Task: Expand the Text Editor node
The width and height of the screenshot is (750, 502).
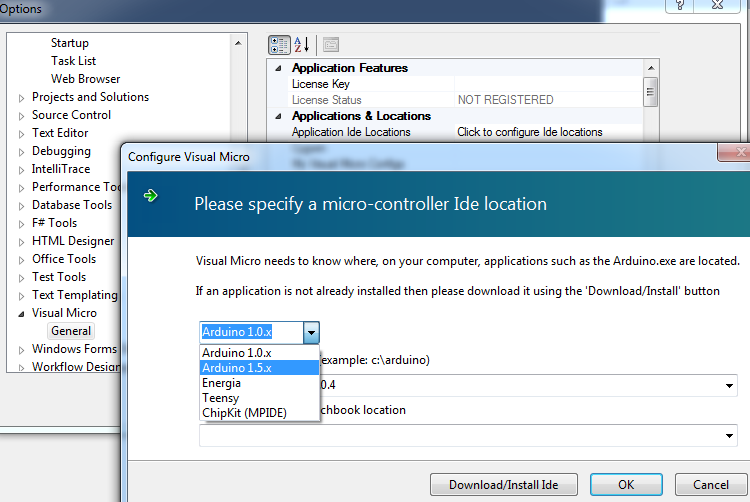Action: (x=21, y=134)
